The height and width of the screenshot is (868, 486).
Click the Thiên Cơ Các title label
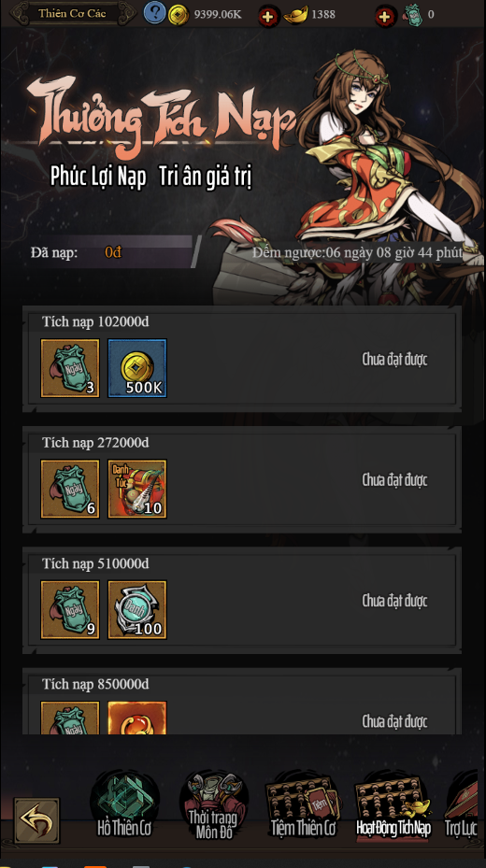[x=72, y=13]
